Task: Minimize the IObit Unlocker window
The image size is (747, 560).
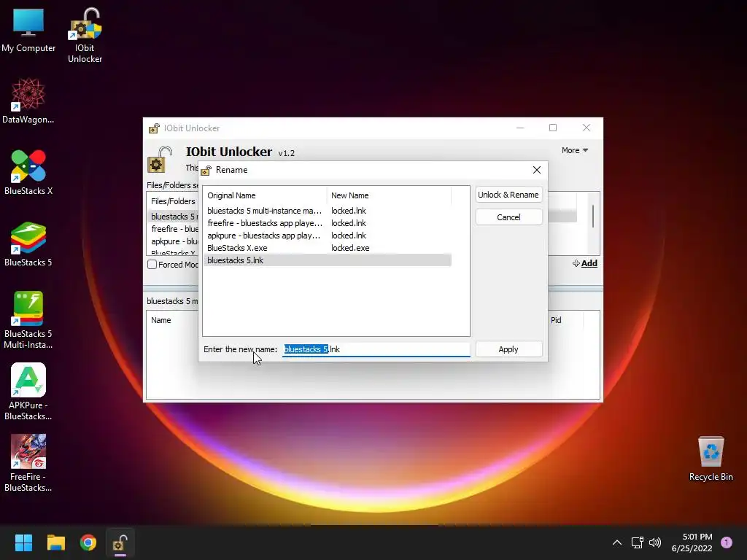Action: (520, 128)
